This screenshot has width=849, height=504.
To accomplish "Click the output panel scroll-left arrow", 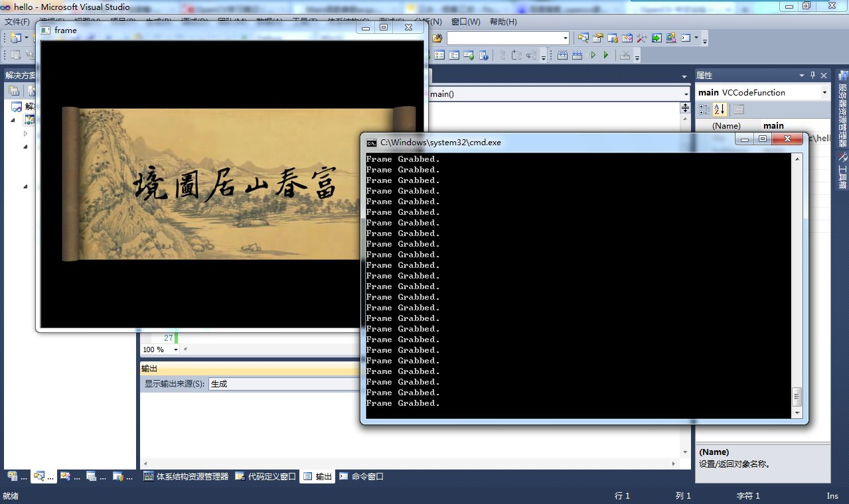I will [x=145, y=464].
